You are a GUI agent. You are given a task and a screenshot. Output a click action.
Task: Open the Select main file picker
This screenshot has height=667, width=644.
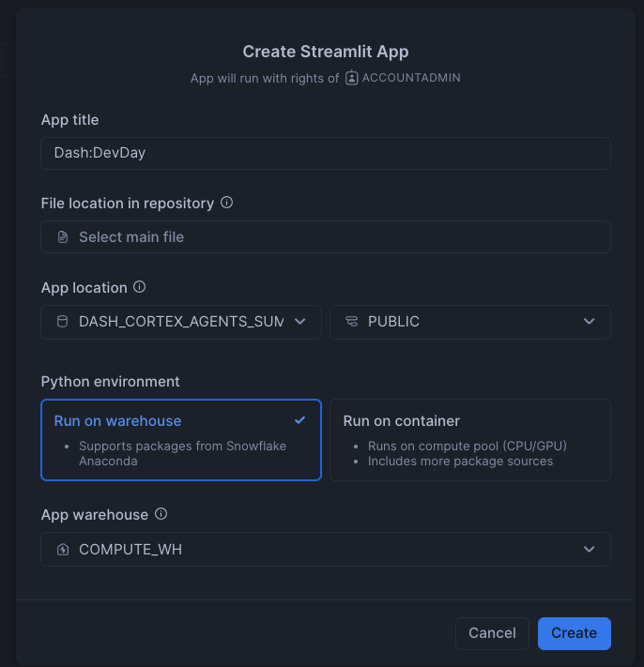(x=326, y=237)
